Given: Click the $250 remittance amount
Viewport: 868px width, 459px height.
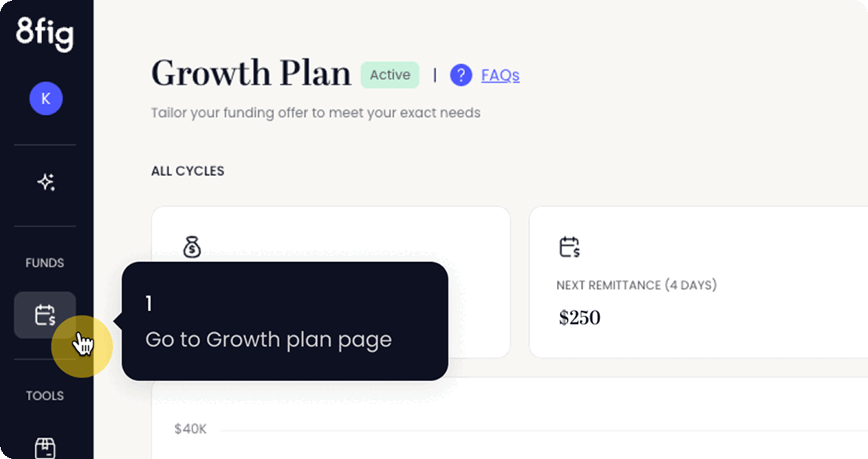Looking at the screenshot, I should click(x=580, y=317).
